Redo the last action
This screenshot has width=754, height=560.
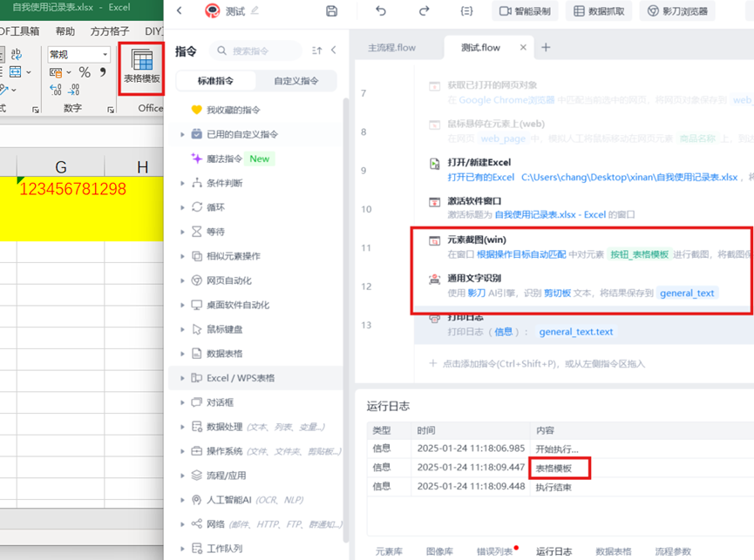pyautogui.click(x=424, y=11)
